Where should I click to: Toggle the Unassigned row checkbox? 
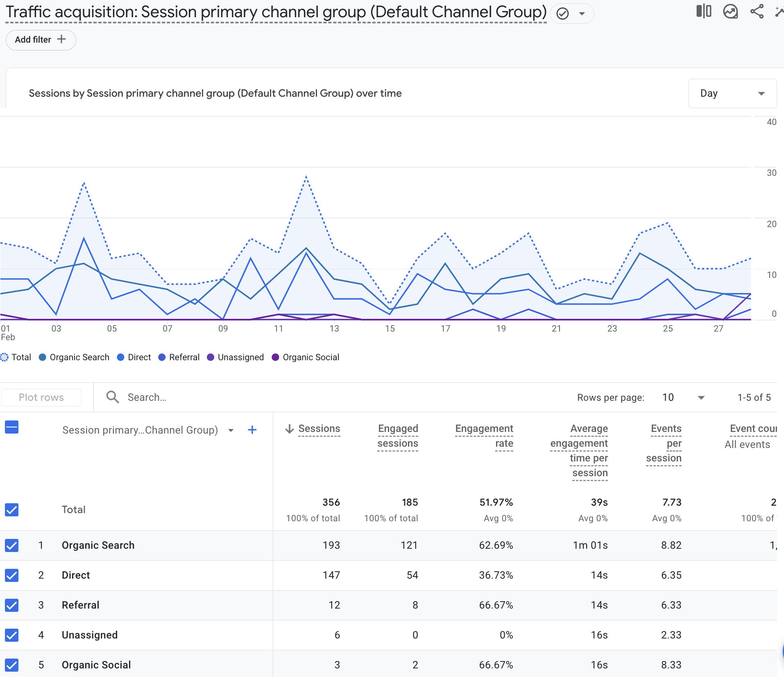click(x=12, y=635)
